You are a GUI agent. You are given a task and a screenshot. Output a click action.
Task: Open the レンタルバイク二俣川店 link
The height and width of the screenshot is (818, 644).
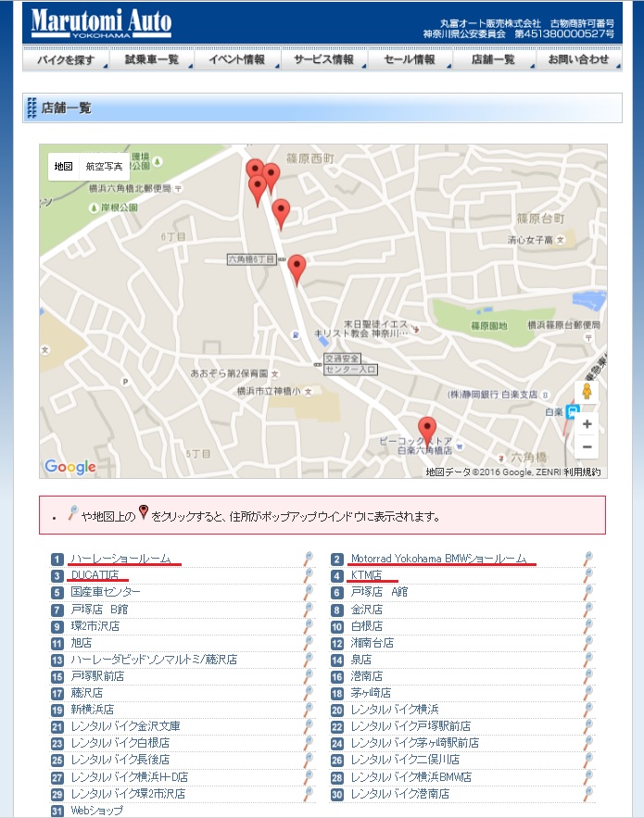point(405,760)
